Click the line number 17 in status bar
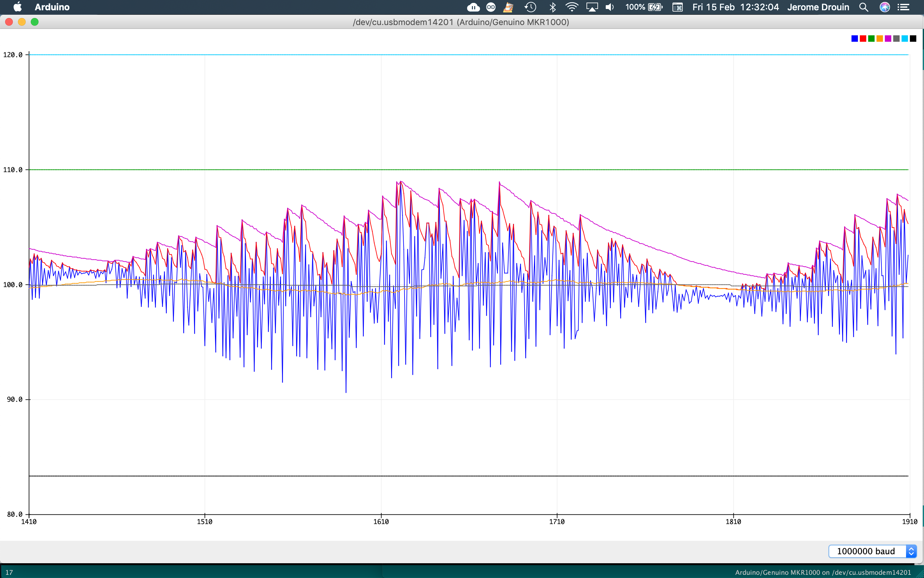Screen dimensions: 924x578 9,572
